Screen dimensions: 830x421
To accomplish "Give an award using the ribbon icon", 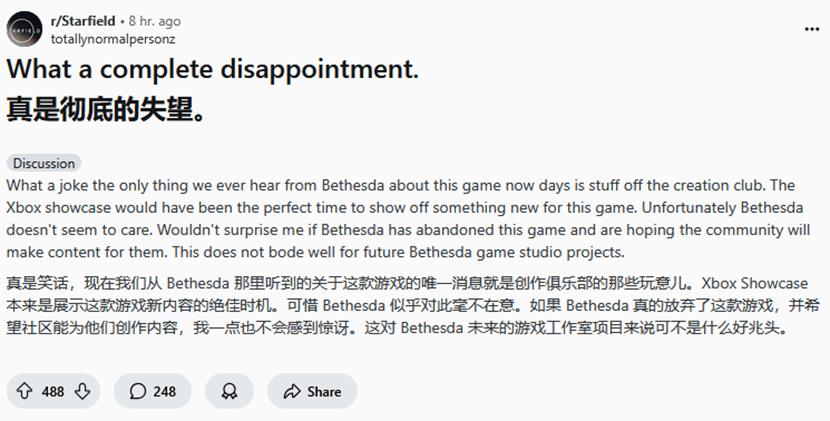I will click(x=229, y=391).
